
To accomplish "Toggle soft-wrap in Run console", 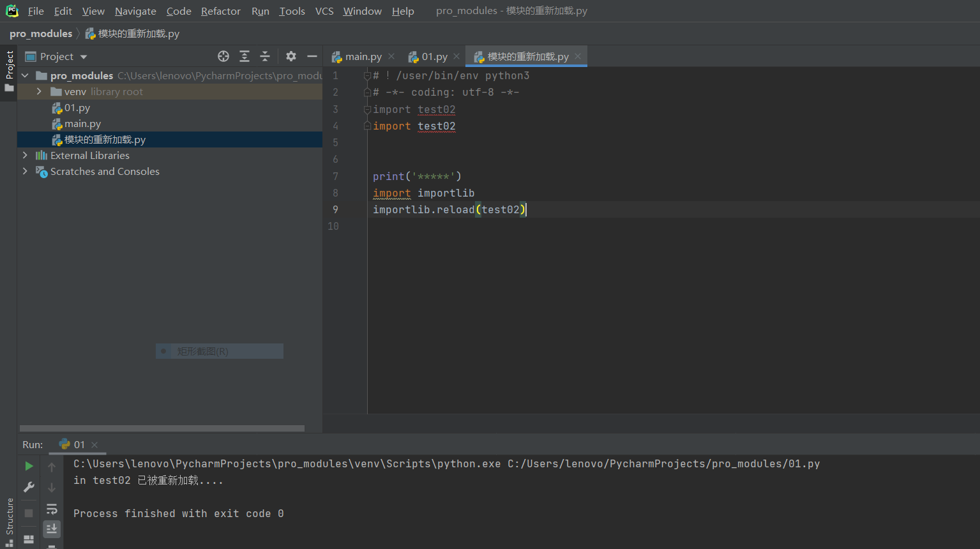I will click(52, 509).
